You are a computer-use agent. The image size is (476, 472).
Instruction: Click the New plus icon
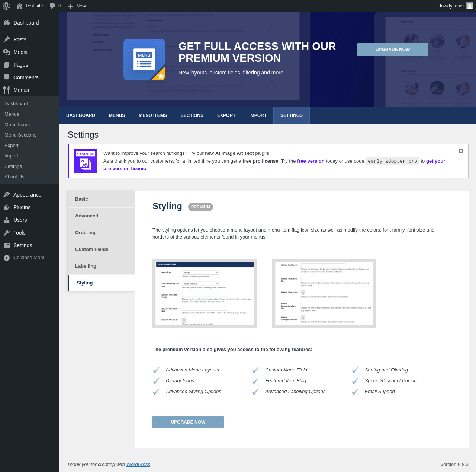(70, 6)
